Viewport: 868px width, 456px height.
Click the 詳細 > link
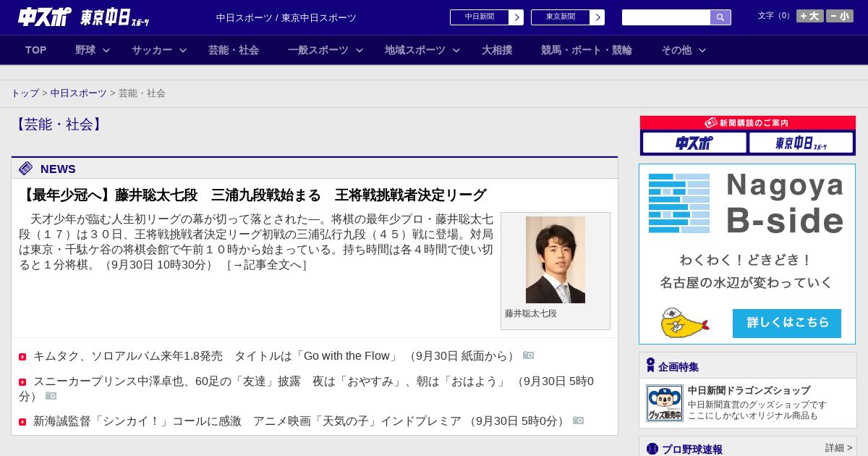coord(838,448)
